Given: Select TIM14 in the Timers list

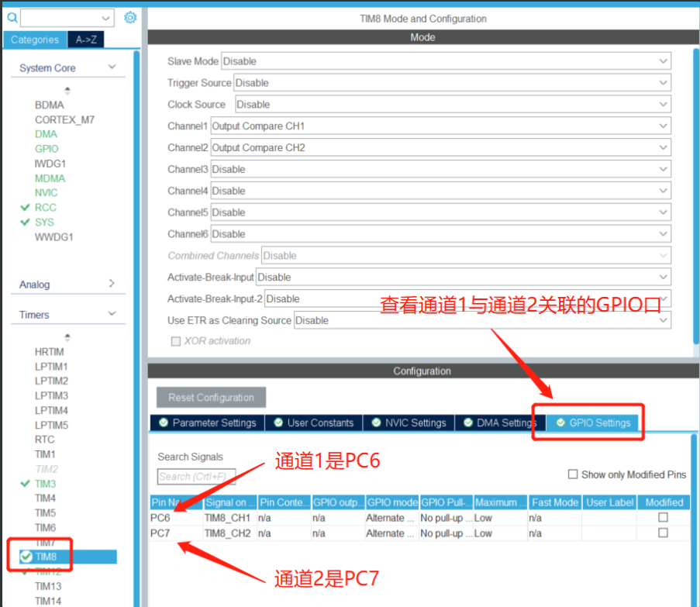Looking at the screenshot, I should click(x=48, y=601).
